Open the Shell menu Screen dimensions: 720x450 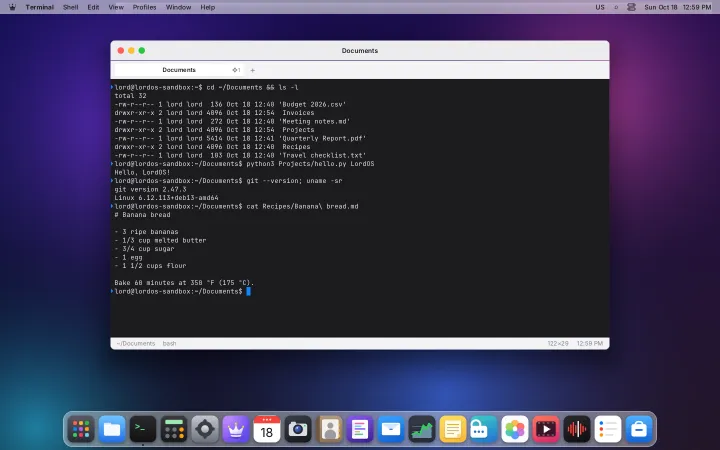(70, 7)
